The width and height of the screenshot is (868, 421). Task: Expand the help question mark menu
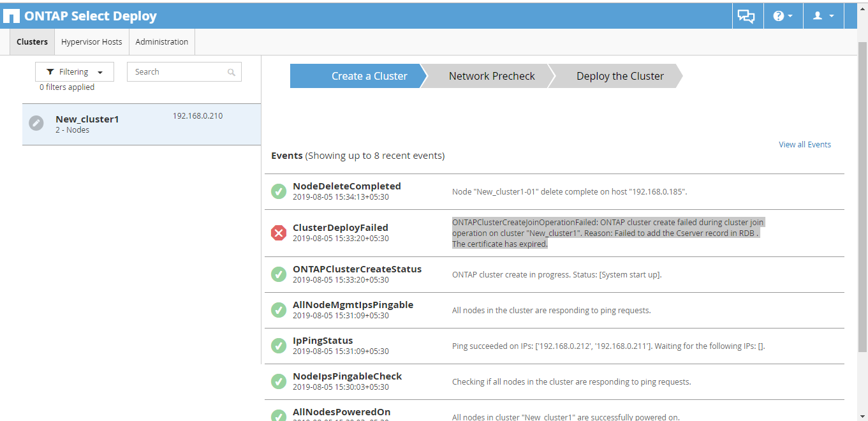pyautogui.click(x=783, y=16)
